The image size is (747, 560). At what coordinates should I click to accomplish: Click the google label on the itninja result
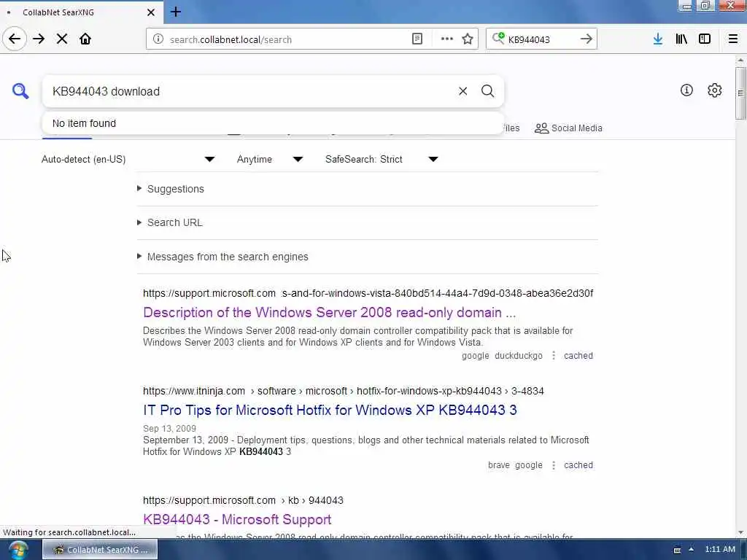click(x=529, y=465)
